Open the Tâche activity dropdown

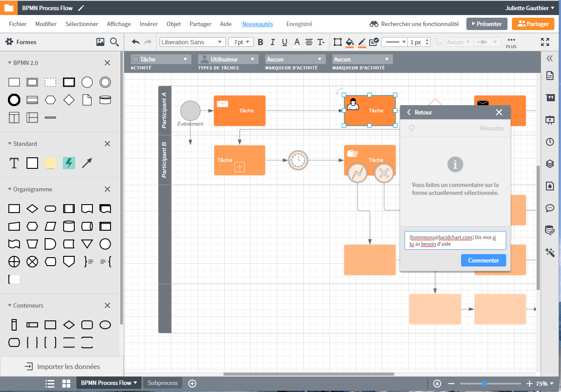click(161, 59)
